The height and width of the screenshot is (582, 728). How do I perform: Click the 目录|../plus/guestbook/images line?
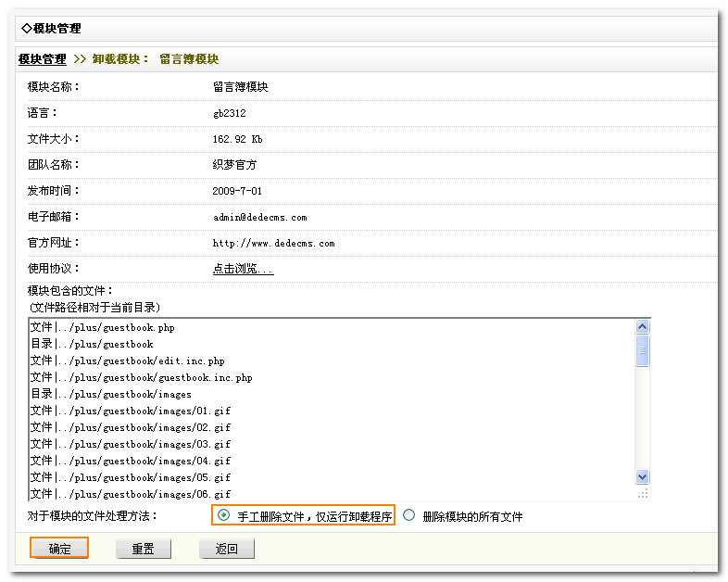pos(111,395)
